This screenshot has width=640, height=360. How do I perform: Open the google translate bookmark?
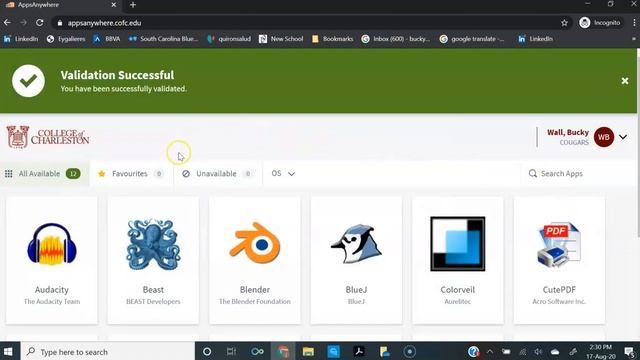tap(472, 39)
